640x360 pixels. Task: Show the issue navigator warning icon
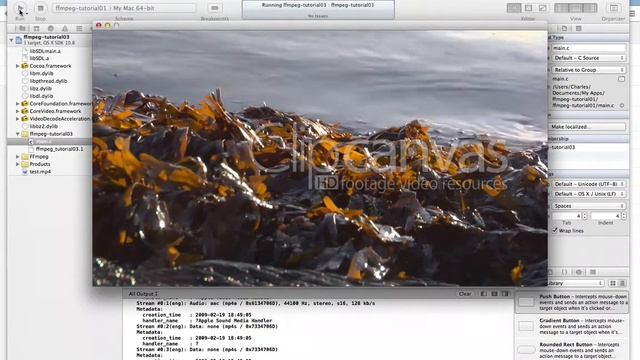tap(65, 28)
